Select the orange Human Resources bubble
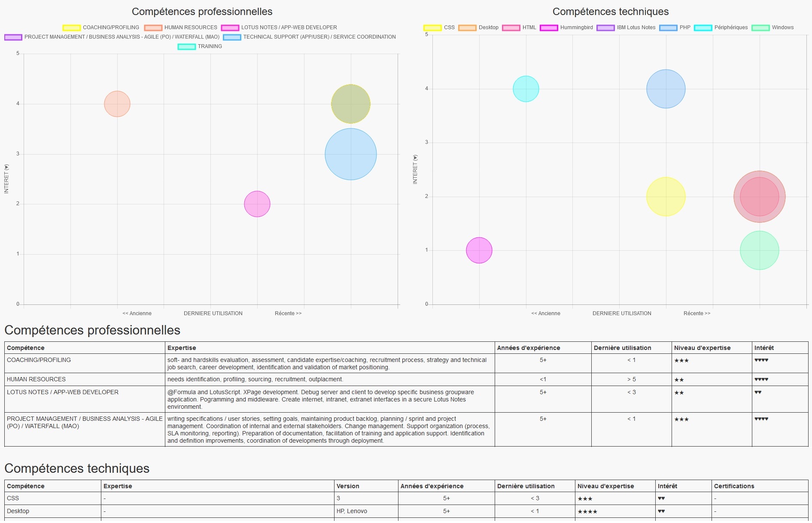The height and width of the screenshot is (523, 812). 117,104
